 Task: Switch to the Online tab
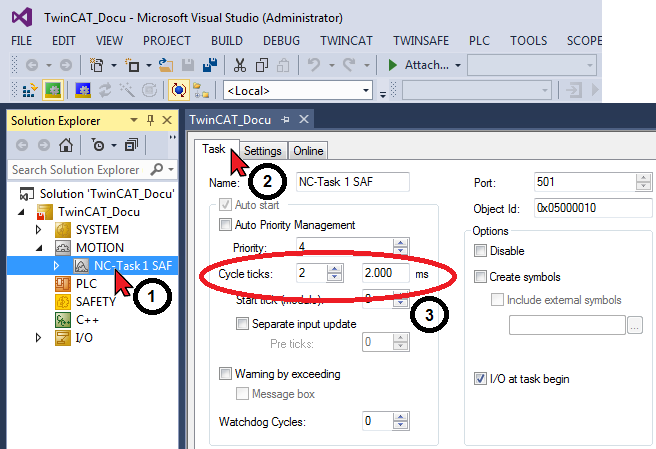tap(308, 151)
